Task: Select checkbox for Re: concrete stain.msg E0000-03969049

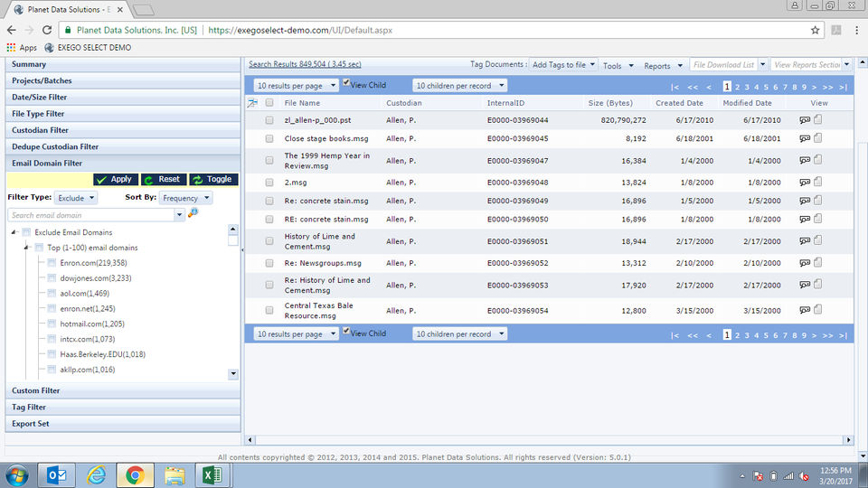Action: 269,201
